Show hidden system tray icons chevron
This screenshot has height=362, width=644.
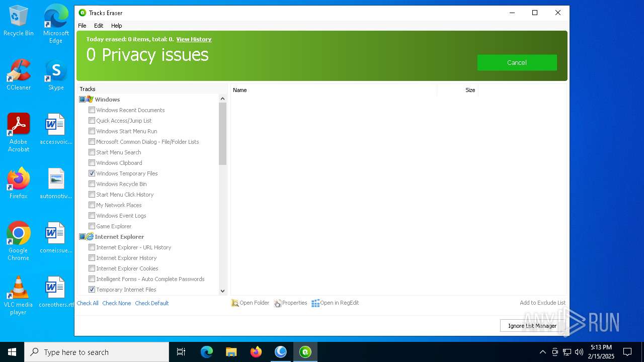tap(542, 352)
